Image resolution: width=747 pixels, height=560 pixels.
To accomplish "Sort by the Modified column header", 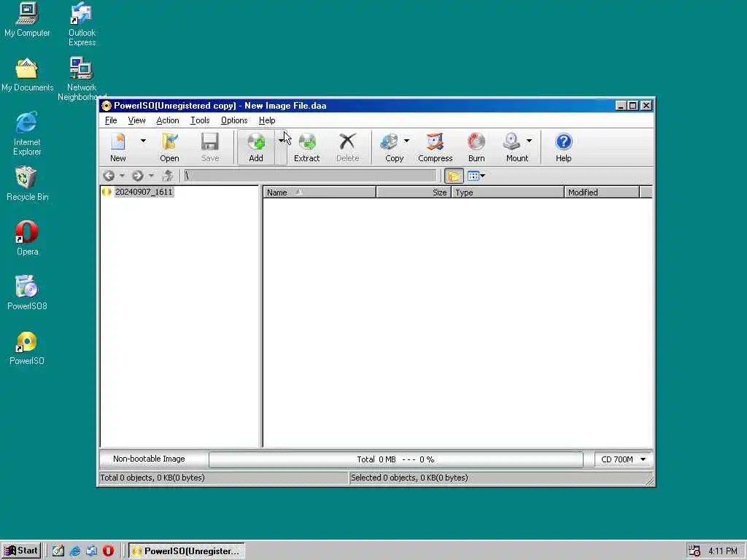I will 602,192.
